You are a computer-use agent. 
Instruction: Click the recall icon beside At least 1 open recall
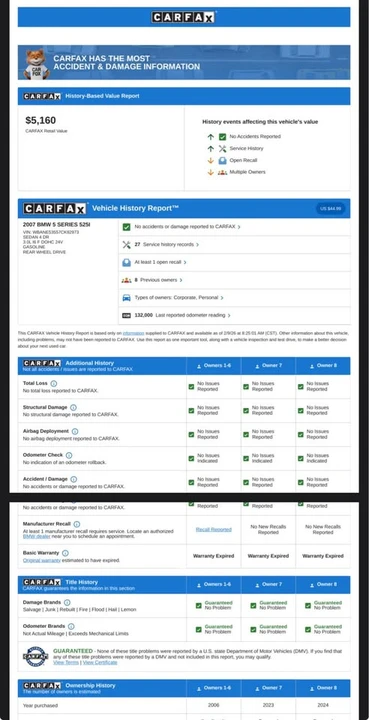tap(126, 262)
